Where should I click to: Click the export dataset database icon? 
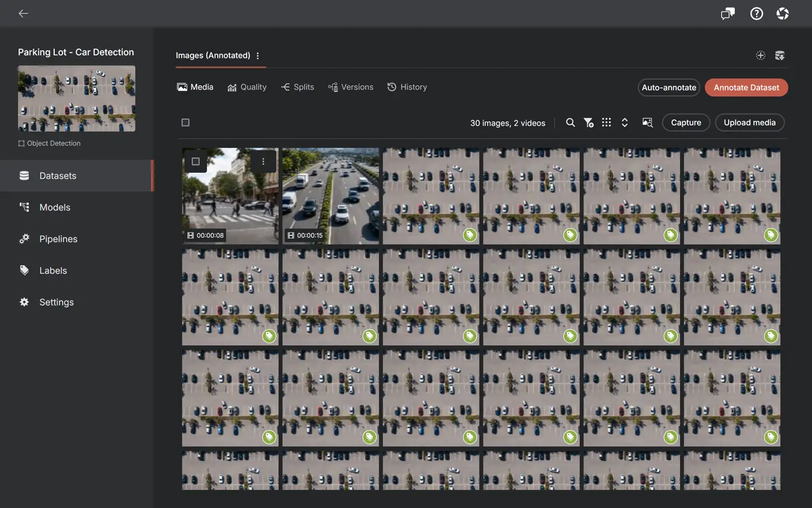[780, 55]
